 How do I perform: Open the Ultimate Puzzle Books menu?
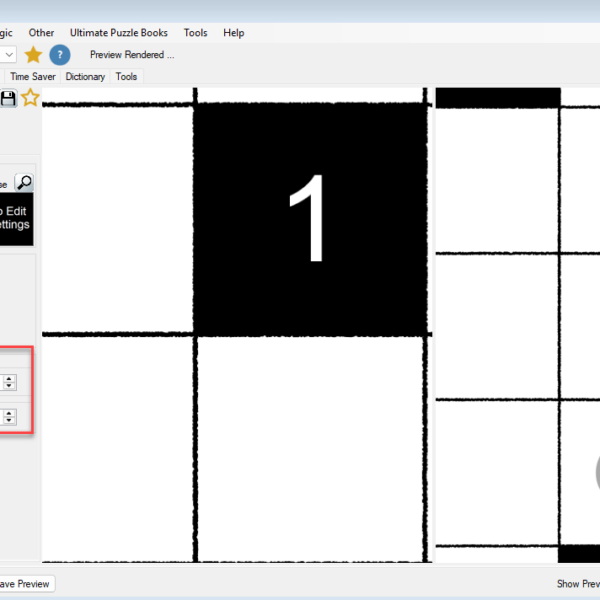pyautogui.click(x=118, y=33)
